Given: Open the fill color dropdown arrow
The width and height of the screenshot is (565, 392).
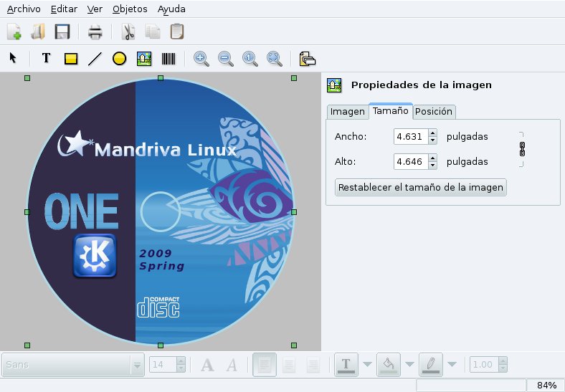Looking at the screenshot, I should tap(409, 364).
